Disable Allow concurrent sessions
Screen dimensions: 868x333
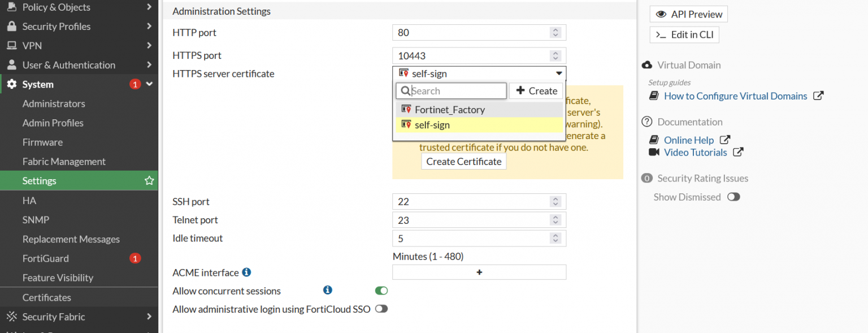pos(381,290)
